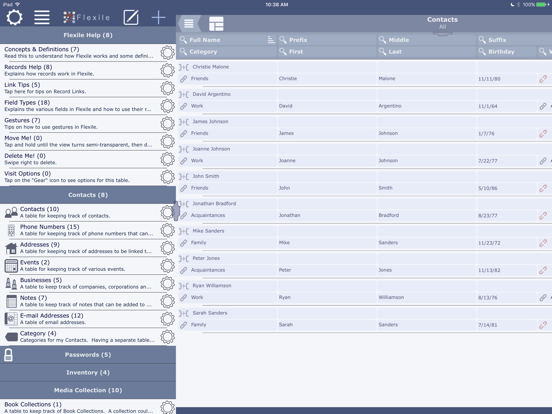The width and height of the screenshot is (552, 414).
Task: Tap the sort icon beside Full Name
Action: click(x=271, y=40)
